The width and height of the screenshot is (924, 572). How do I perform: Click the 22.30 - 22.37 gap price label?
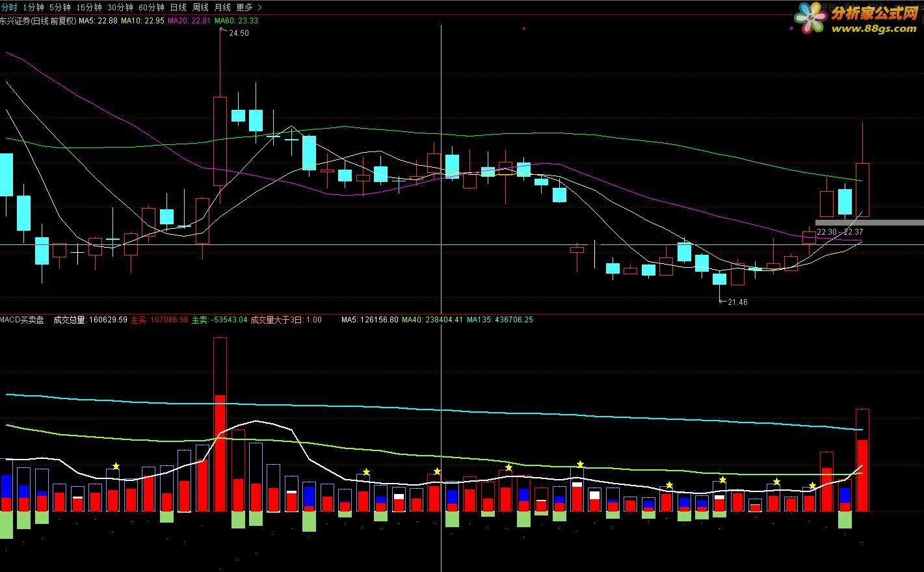(839, 232)
